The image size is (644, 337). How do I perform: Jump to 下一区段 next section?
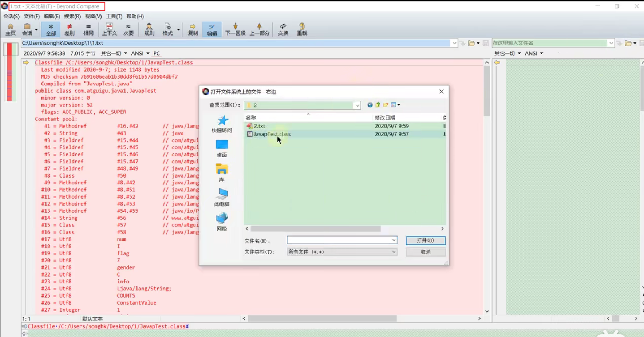click(x=235, y=30)
